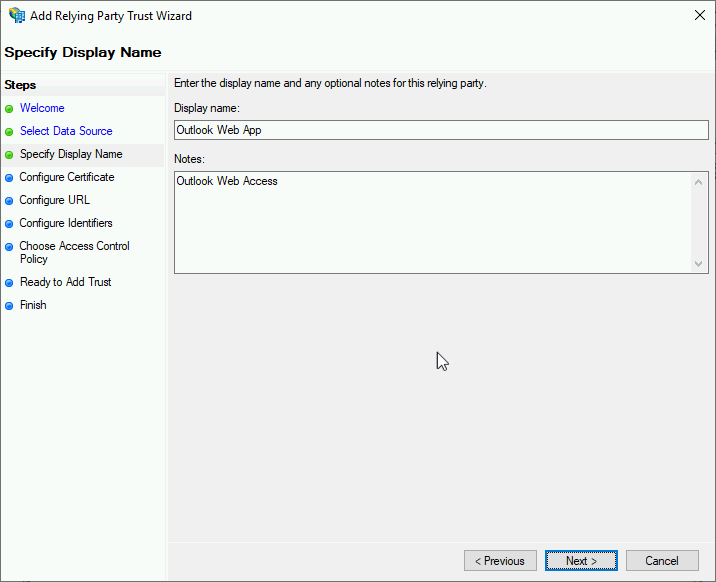Click inside the Notes text area
Image resolution: width=716 pixels, height=582 pixels.
[433, 223]
